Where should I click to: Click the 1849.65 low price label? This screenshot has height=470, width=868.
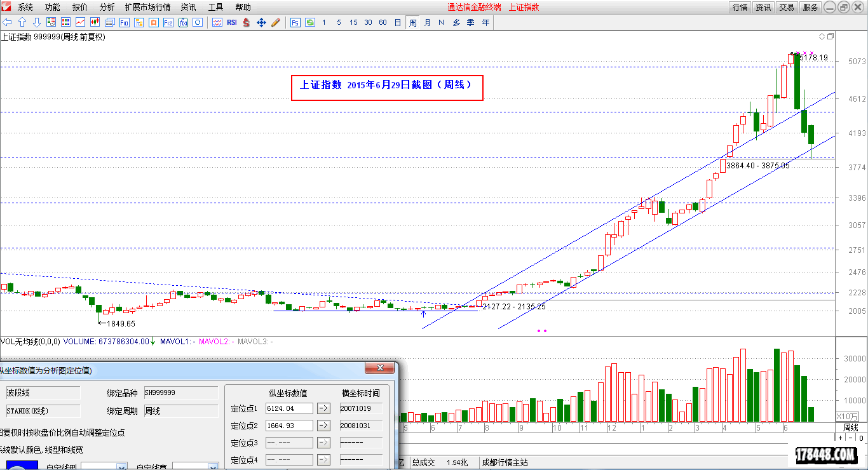pos(121,323)
